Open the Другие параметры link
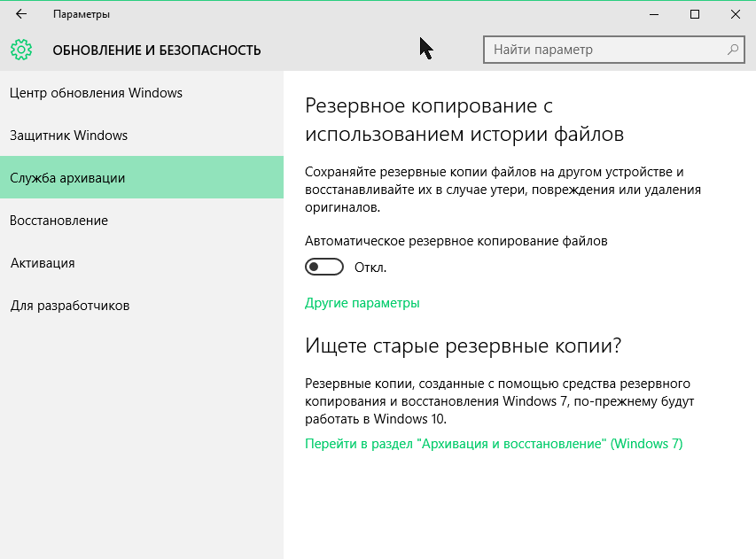 362,303
